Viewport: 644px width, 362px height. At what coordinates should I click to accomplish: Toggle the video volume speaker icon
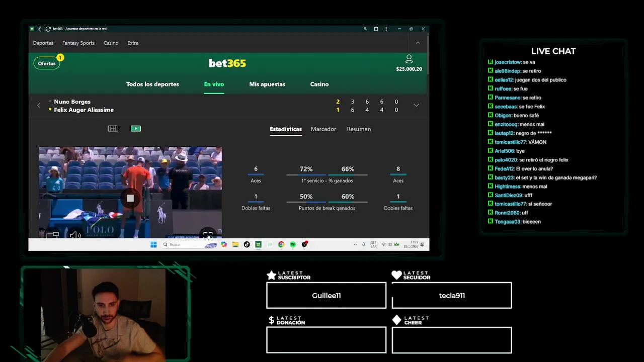[75, 235]
